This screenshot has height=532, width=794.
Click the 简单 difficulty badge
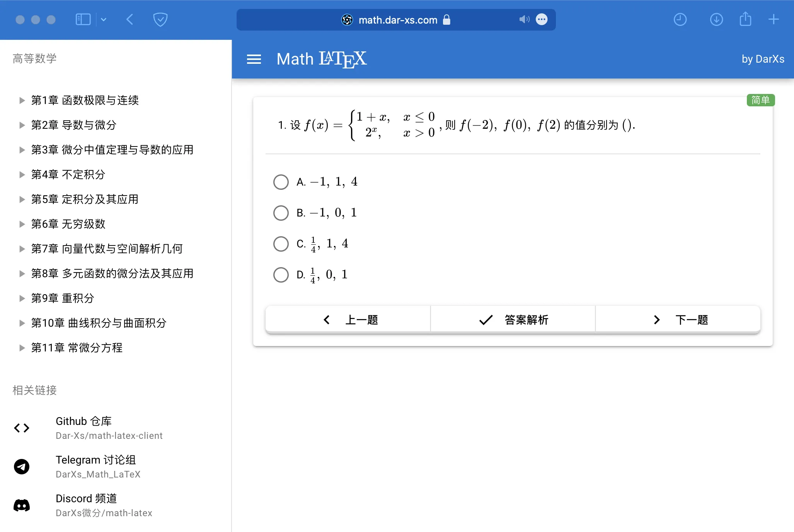click(x=760, y=100)
